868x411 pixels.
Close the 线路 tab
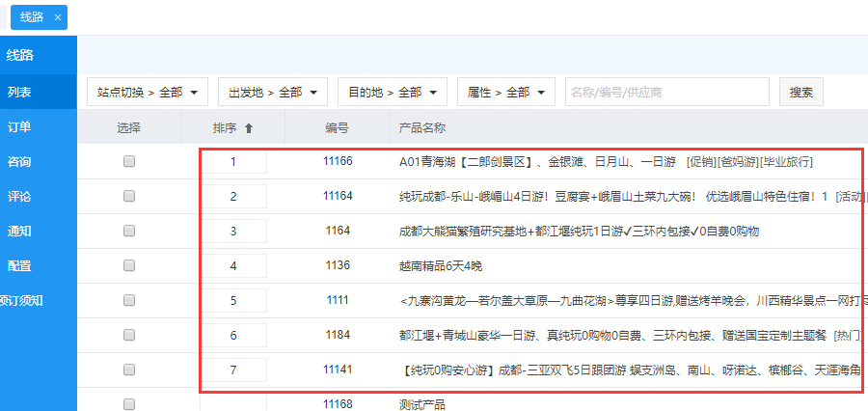point(58,17)
